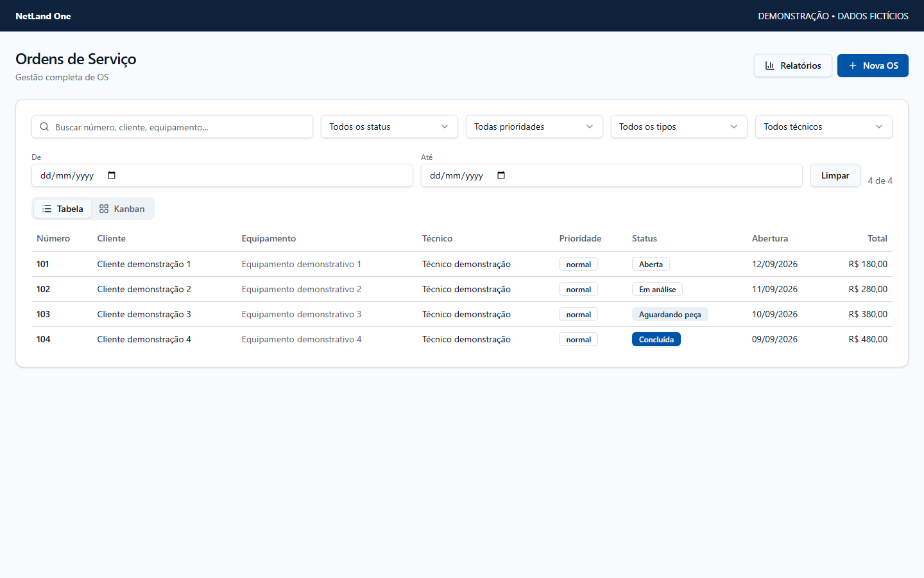Click the De date input field
The height and width of the screenshot is (578, 924).
point(222,175)
